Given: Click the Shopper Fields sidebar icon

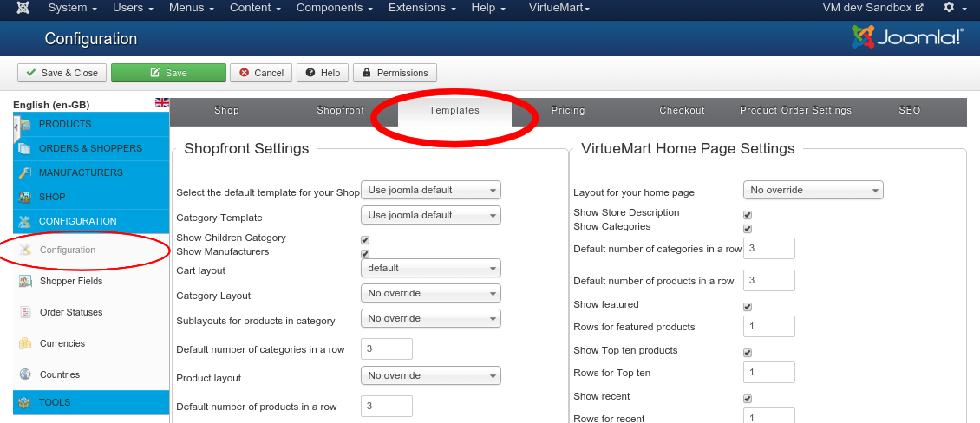Looking at the screenshot, I should click(x=24, y=281).
